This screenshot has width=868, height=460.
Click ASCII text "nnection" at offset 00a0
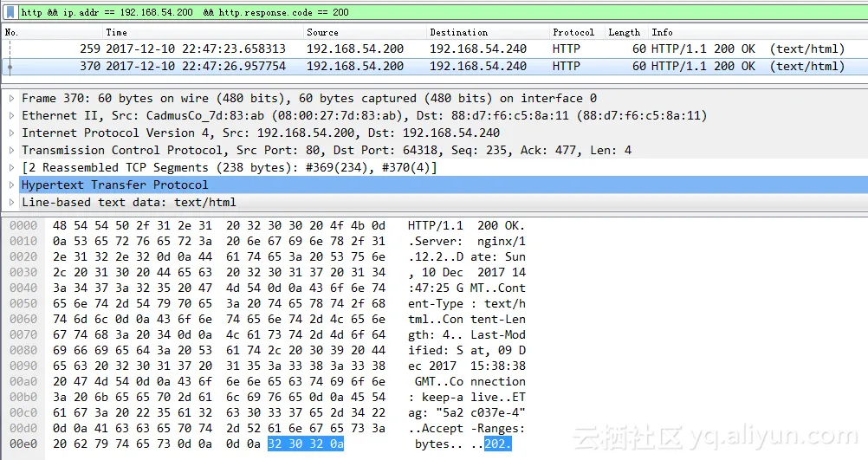498,382
